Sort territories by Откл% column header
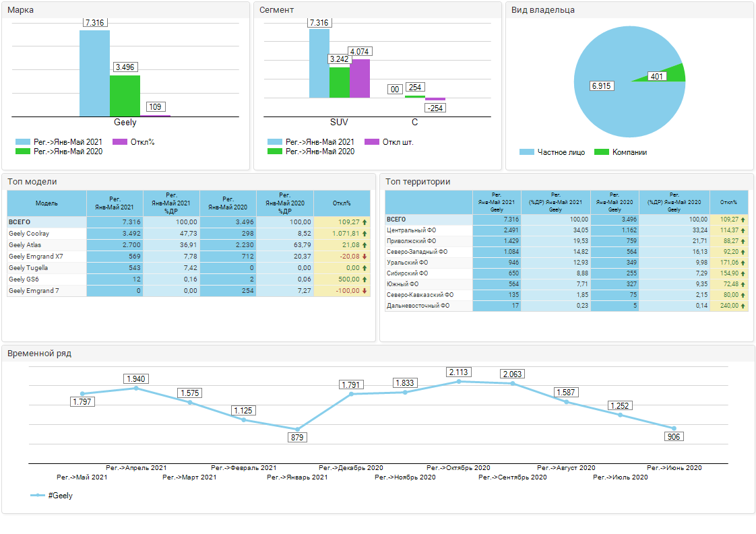The height and width of the screenshot is (534, 756). (x=728, y=202)
